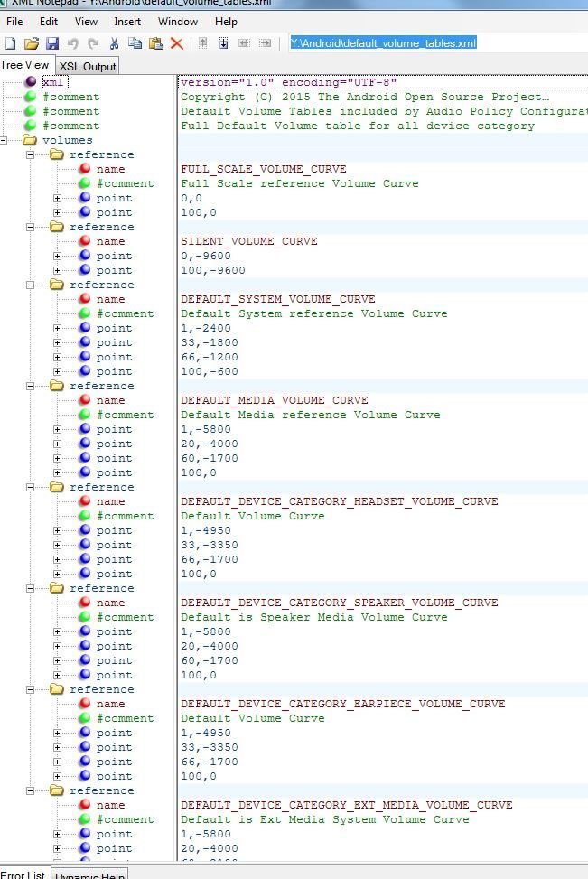The width and height of the screenshot is (588, 879).
Task: Collapse the reference node holding DEFAULT_MEDIA_VOLUME_CURVE
Action: click(31, 386)
